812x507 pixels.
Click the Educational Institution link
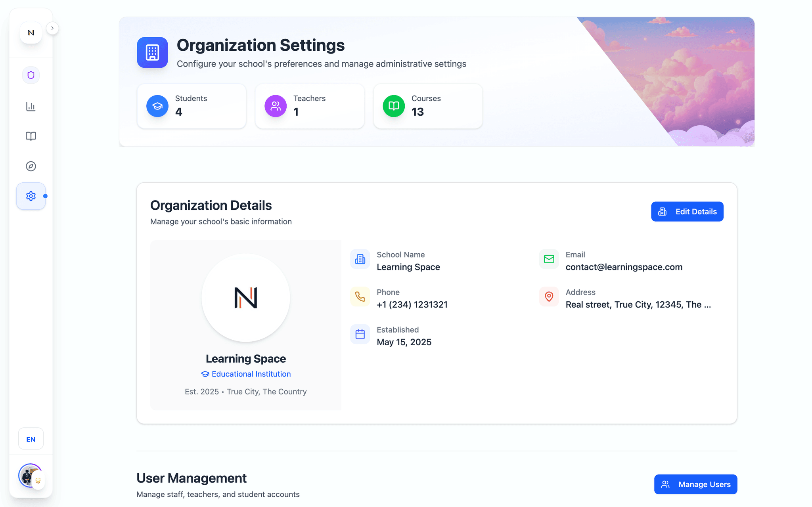(246, 374)
